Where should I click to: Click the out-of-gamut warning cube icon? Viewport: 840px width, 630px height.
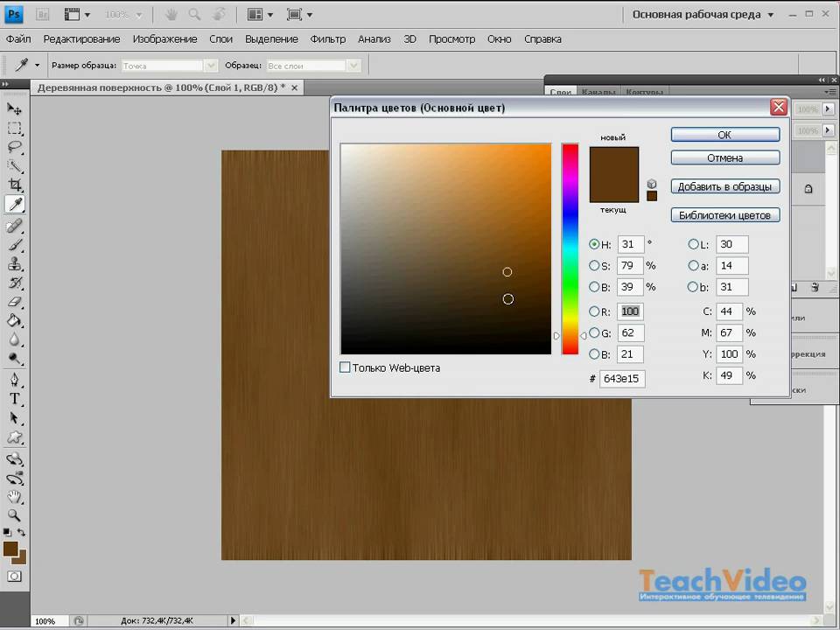[652, 184]
